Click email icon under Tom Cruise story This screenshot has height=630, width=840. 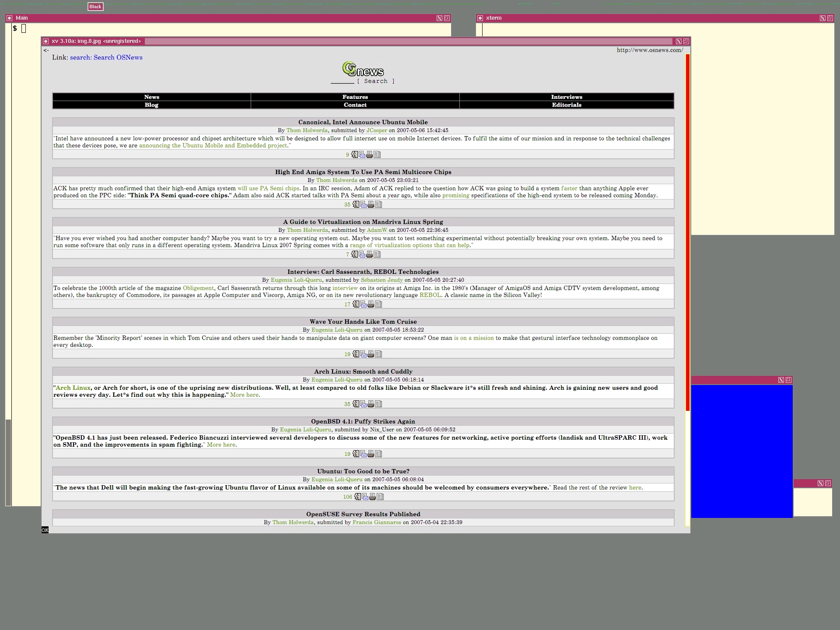tap(364, 354)
